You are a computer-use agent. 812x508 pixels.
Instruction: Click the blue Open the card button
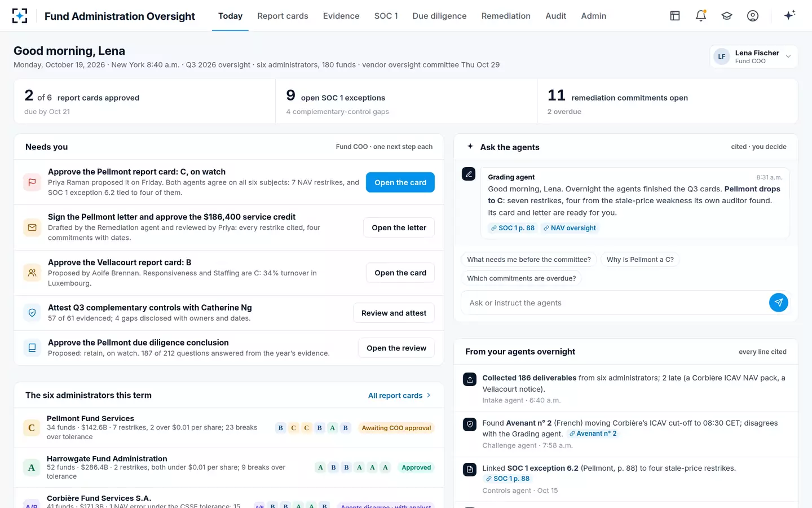click(x=400, y=182)
